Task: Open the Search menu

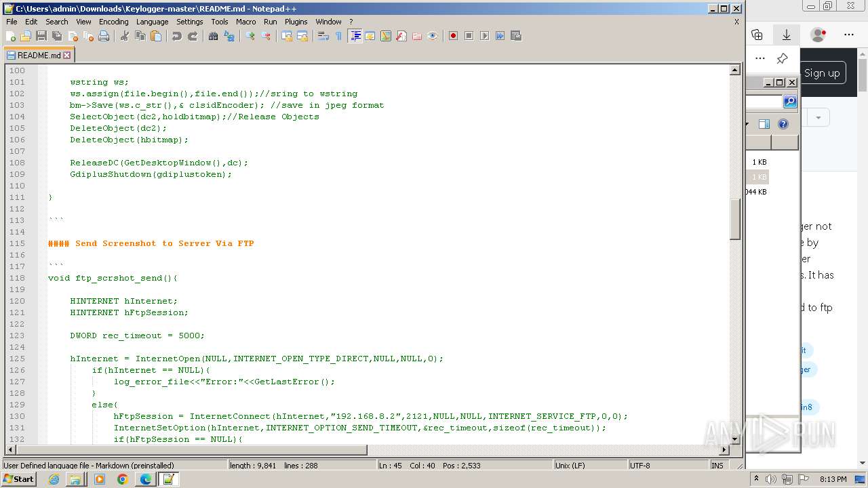Action: point(57,22)
